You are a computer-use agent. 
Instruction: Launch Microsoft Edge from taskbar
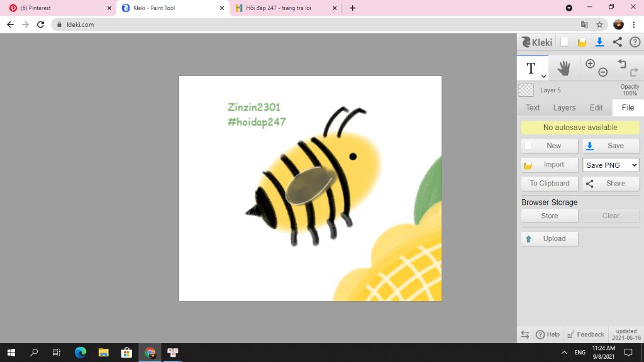pos(80,353)
